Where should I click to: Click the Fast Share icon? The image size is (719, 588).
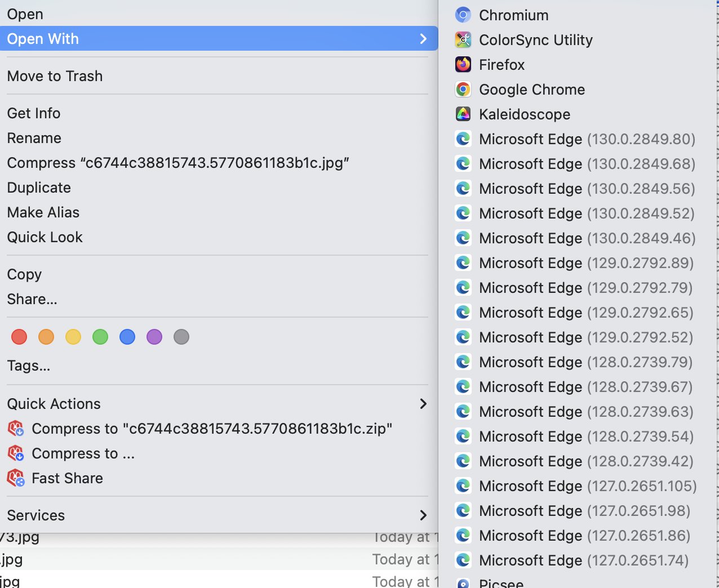coord(16,478)
